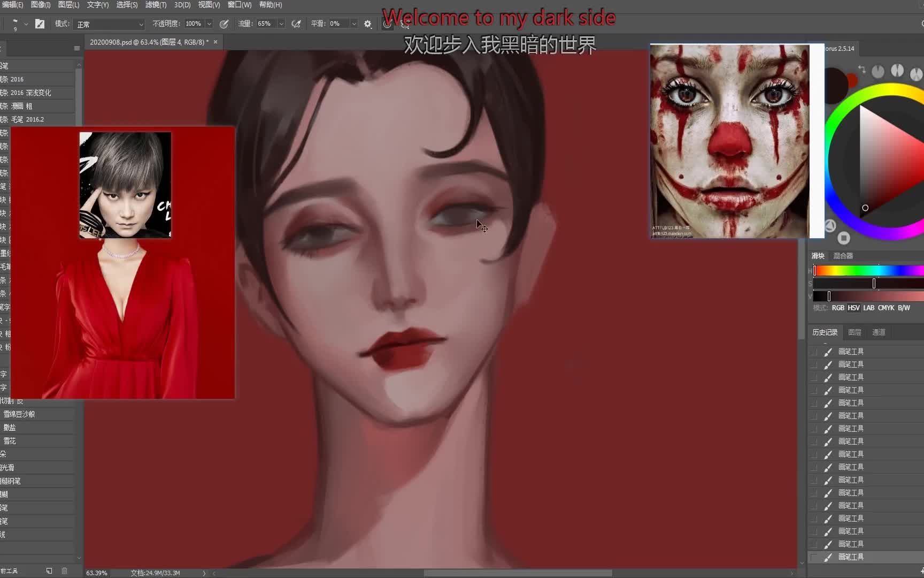Screen dimensions: 924x578
Task: Open the 滤镜(T) menu
Action: pos(156,5)
